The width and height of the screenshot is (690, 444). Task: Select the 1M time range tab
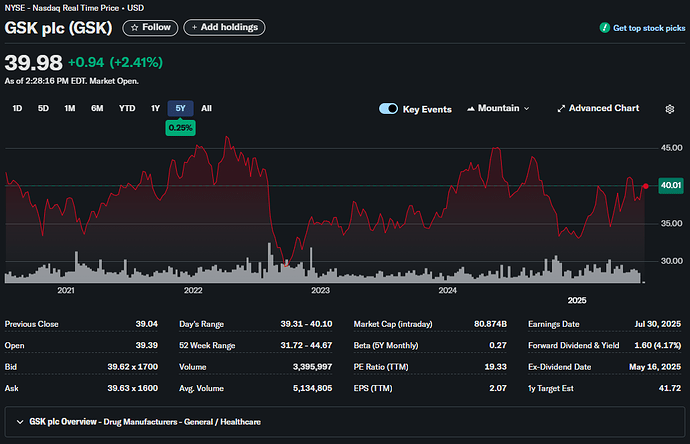(x=70, y=108)
